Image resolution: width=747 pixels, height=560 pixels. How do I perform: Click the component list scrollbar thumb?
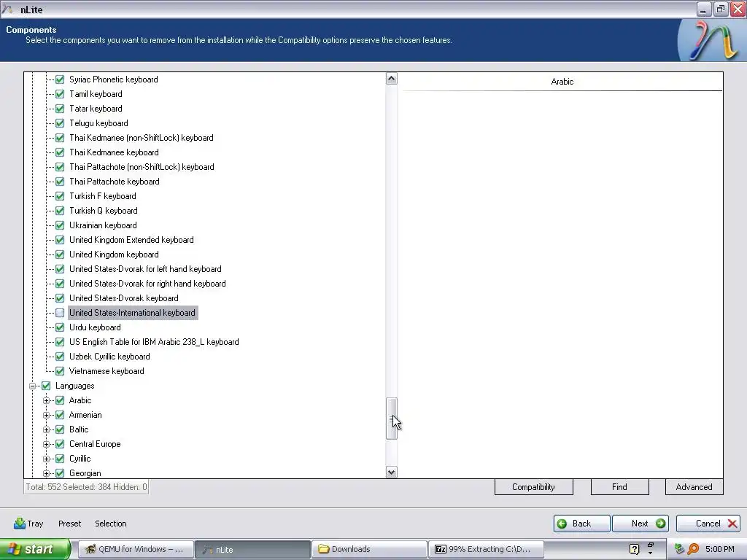tap(391, 419)
